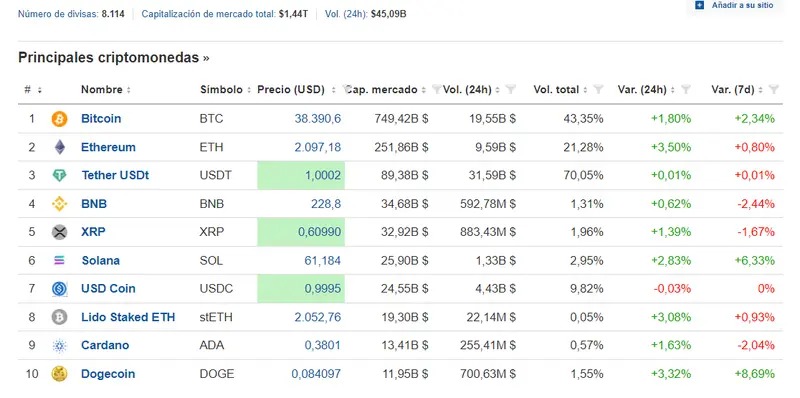Click the Vol. (24h) header stat label
Image resolution: width=800 pixels, height=398 pixels.
(346, 14)
